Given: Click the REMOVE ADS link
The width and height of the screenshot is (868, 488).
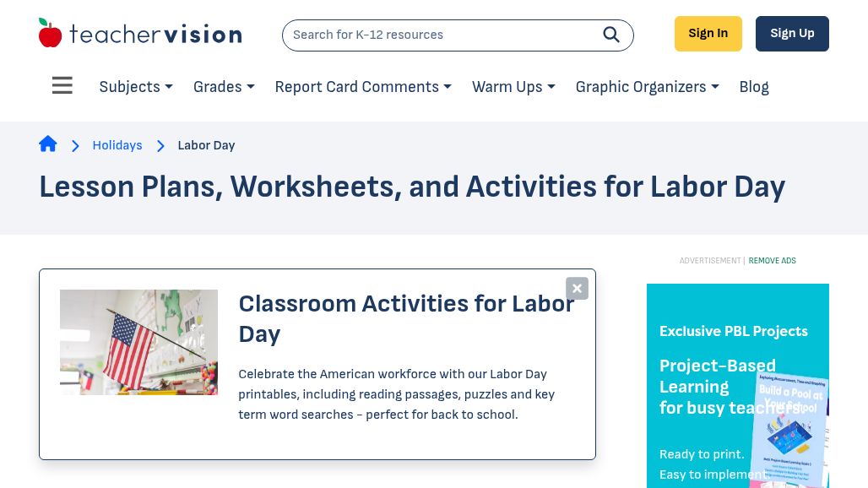Looking at the screenshot, I should (x=772, y=261).
